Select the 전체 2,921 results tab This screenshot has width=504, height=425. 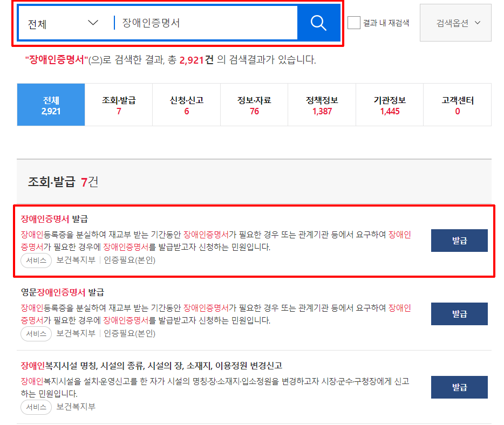(51, 104)
